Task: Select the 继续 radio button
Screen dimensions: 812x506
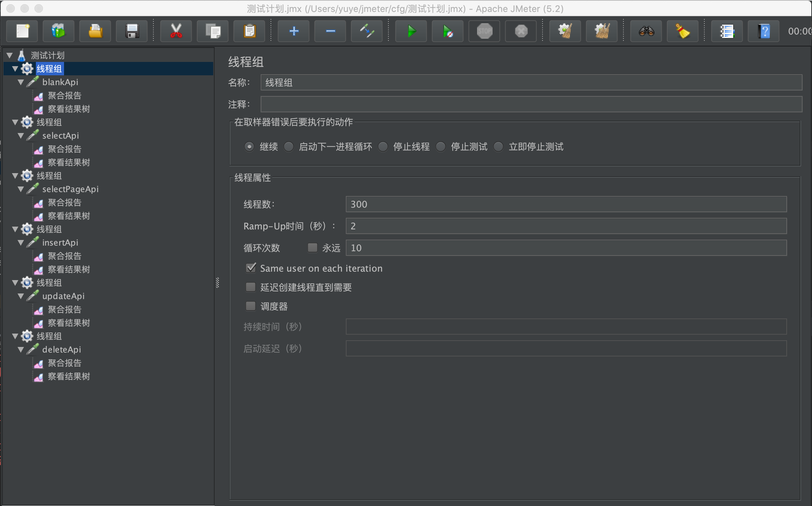Action: pyautogui.click(x=249, y=147)
